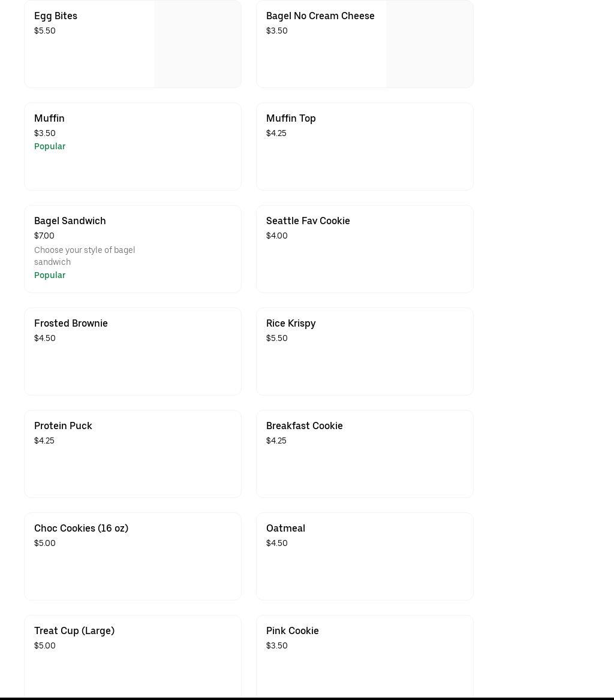Select Bagel No Cream Cheese item
The image size is (614, 700).
point(320,16)
